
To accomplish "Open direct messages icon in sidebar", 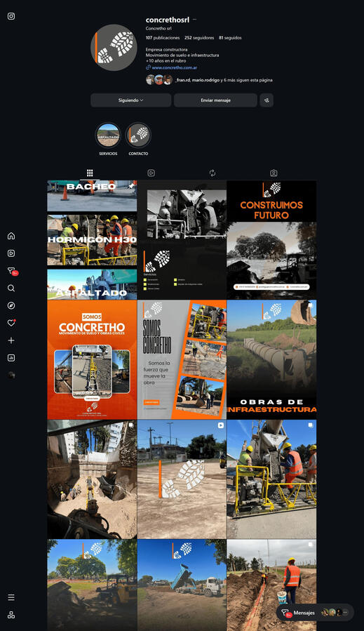I will (12, 271).
